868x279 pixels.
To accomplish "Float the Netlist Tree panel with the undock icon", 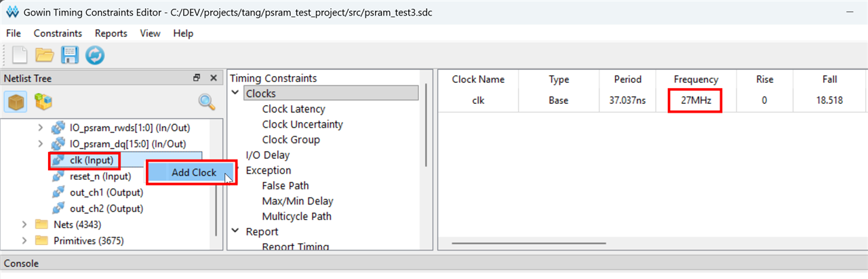I will tap(197, 78).
